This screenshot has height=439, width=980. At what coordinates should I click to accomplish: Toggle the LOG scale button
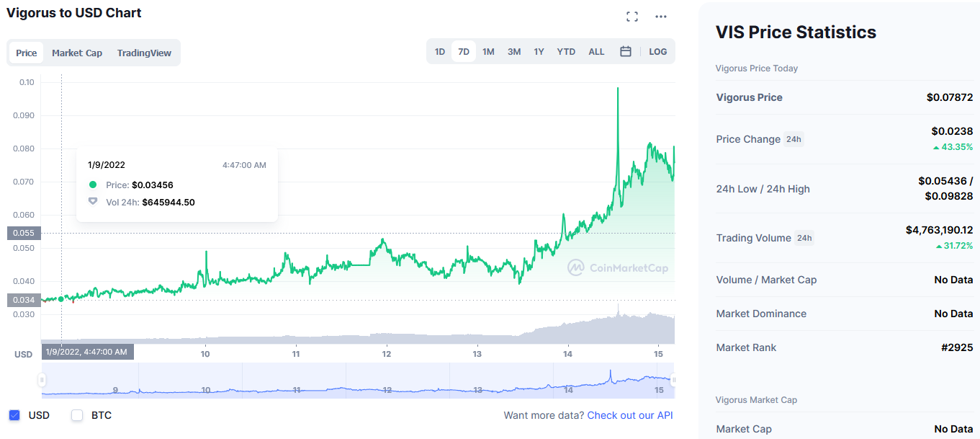pyautogui.click(x=658, y=52)
